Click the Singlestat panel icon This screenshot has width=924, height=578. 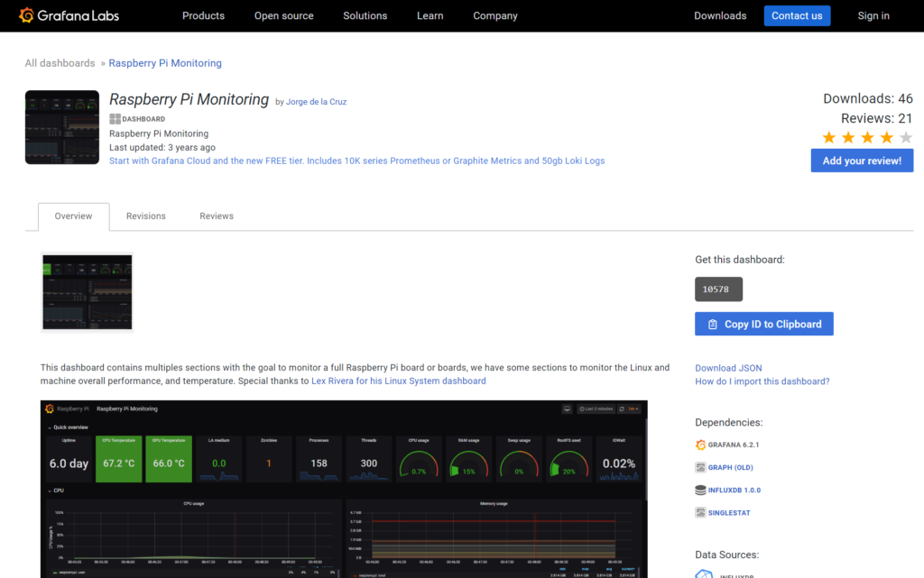[x=700, y=512]
